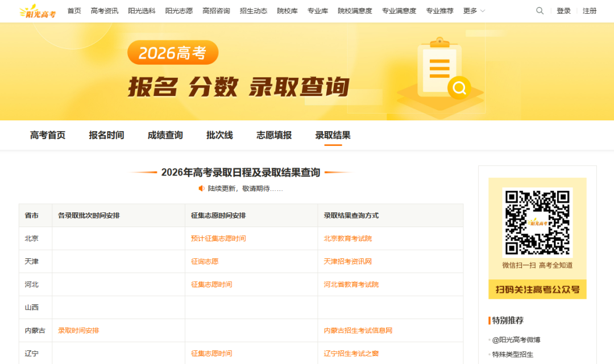This screenshot has width=614, height=364.
Task: Open 北京教育考试院 link
Action: [x=348, y=239]
